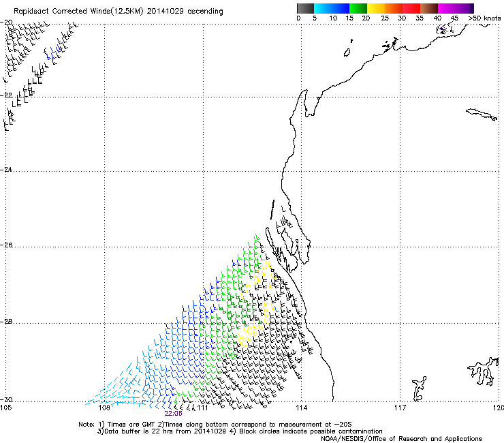The image size is (504, 443).
Task: Click the 'Rapidscat Corrected Winds(12.5KM)' title
Action: pyautogui.click(x=78, y=12)
